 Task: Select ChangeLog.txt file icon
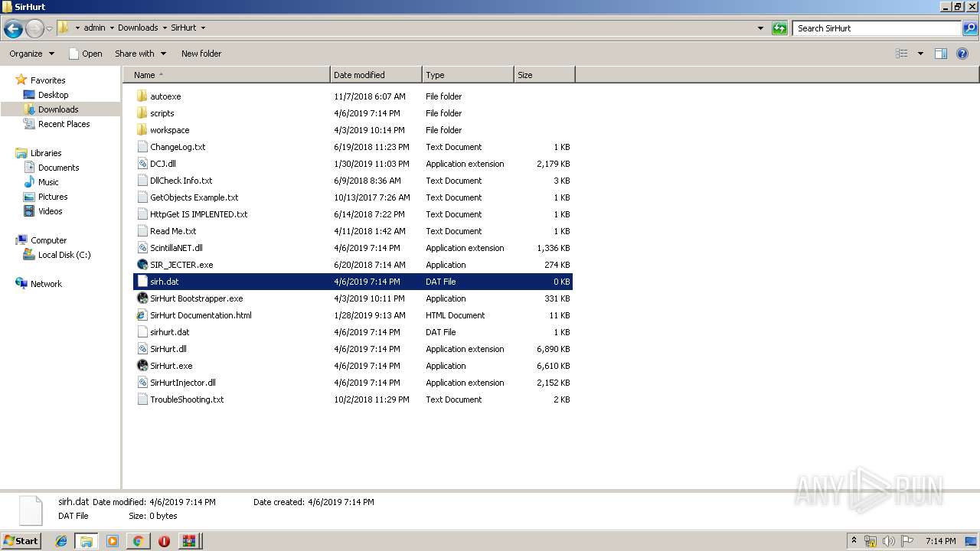click(x=142, y=147)
